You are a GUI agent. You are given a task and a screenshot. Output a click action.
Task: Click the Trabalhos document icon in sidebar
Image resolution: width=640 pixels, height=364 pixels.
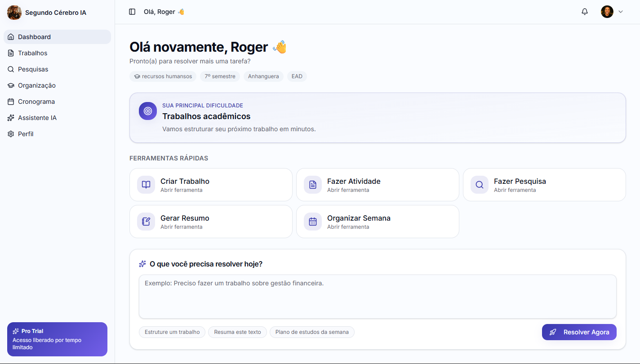[x=11, y=53]
